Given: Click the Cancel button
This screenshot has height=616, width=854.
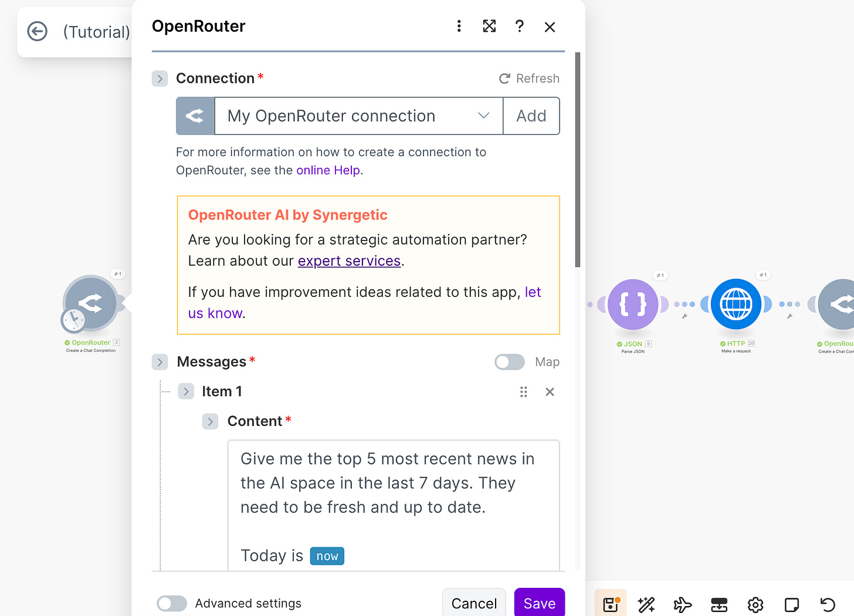Looking at the screenshot, I should [x=474, y=603].
